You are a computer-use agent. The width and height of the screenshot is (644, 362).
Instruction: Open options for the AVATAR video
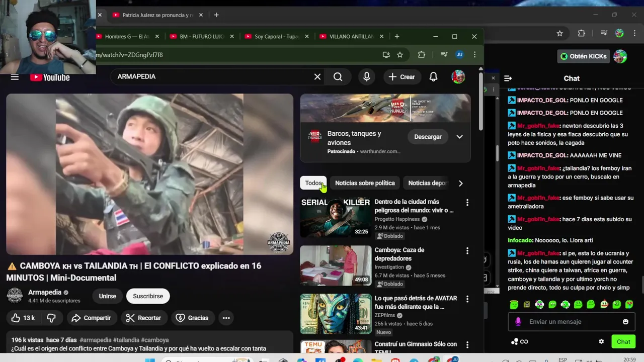467,299
